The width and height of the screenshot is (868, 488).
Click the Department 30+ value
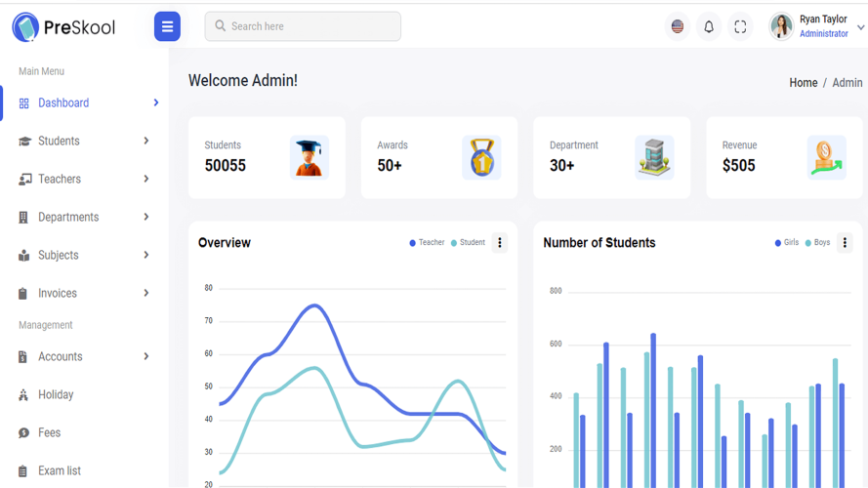pyautogui.click(x=561, y=166)
